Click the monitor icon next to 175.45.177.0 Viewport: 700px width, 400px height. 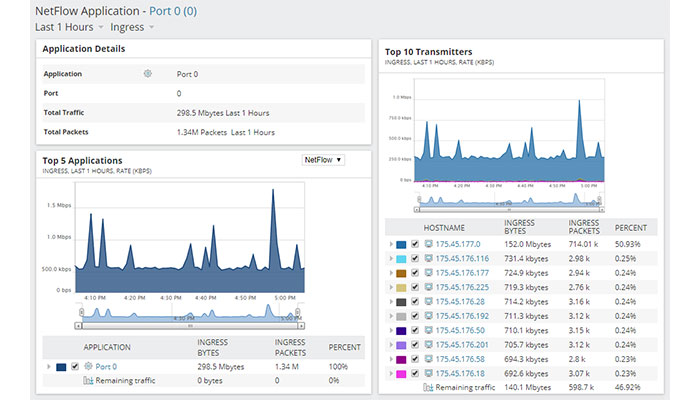[429, 244]
